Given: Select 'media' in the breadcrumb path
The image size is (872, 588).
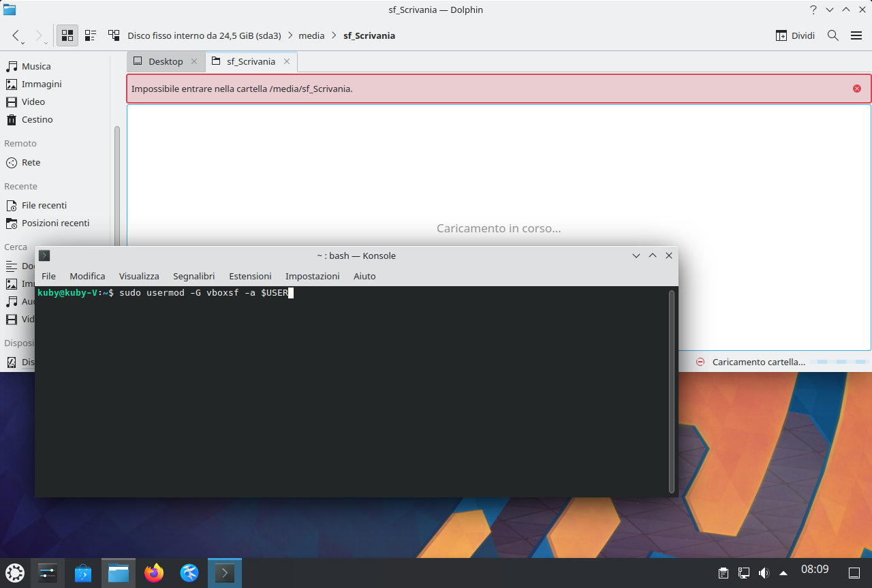Looking at the screenshot, I should coord(311,35).
